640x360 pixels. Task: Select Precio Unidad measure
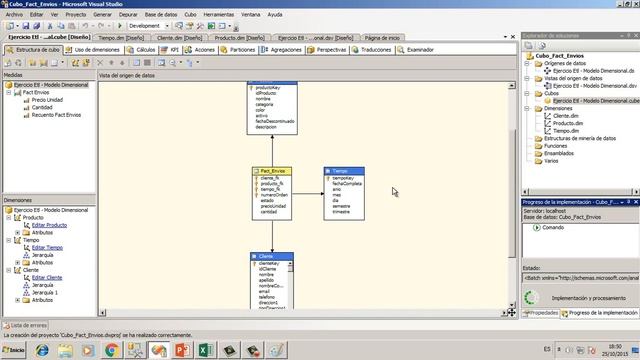point(47,100)
